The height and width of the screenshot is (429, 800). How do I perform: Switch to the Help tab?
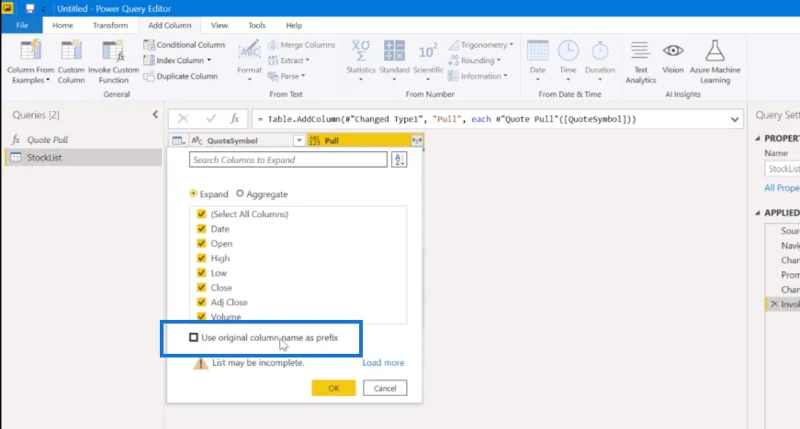(294, 25)
